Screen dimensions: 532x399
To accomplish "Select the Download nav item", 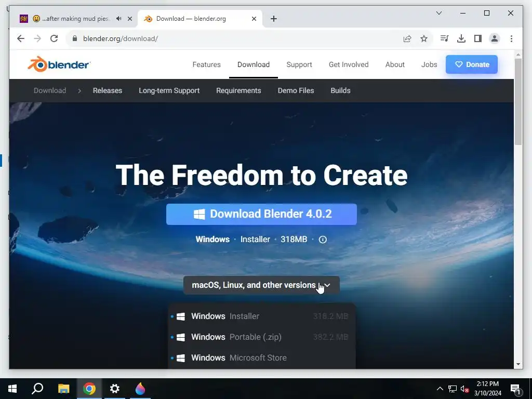I will point(254,64).
